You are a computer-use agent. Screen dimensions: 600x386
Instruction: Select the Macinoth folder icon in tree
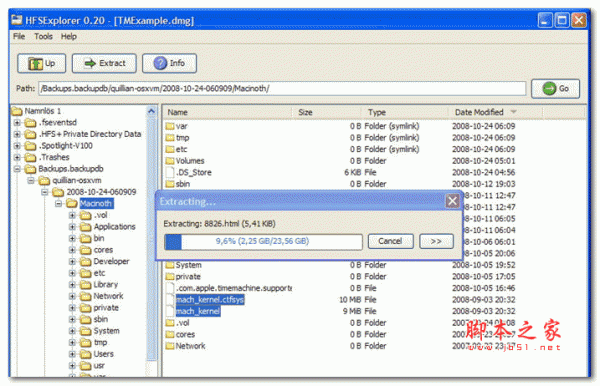[72, 204]
